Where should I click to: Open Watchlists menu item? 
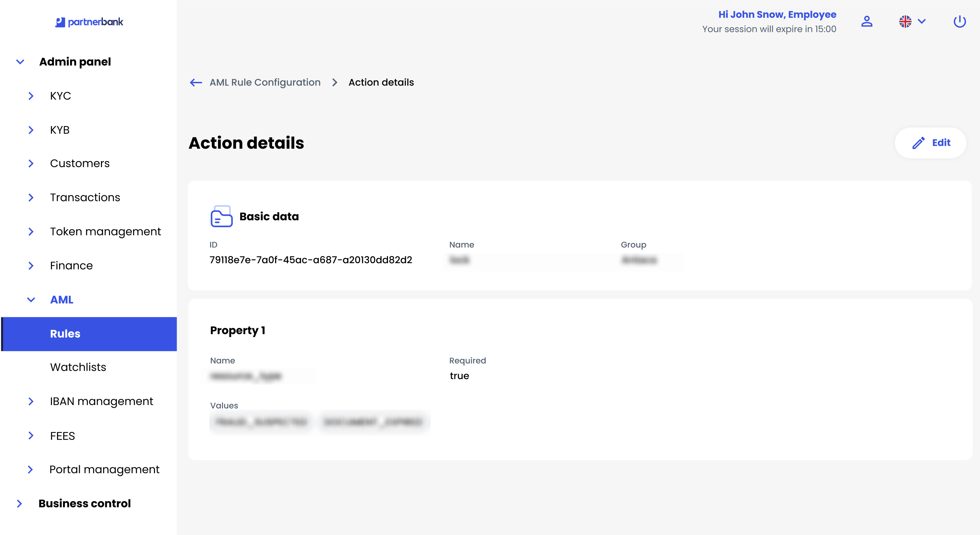(78, 367)
